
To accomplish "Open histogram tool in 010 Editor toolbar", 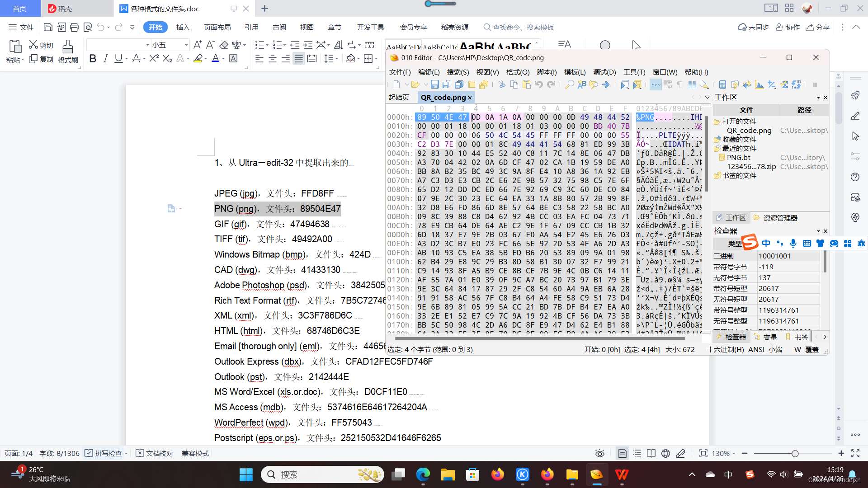I will coord(759,84).
